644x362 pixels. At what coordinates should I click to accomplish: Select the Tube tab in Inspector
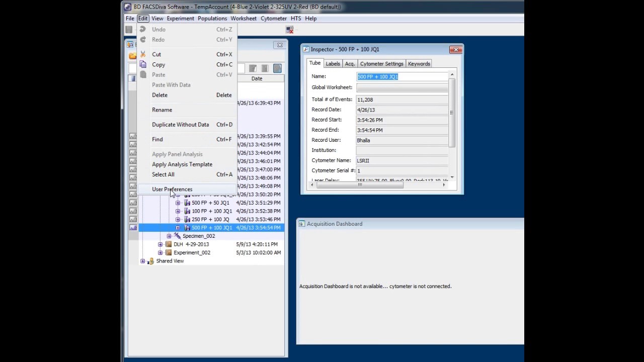(x=315, y=63)
